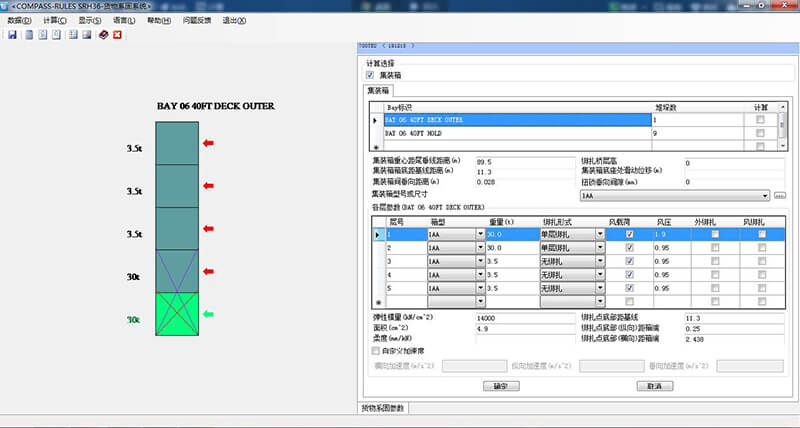This screenshot has width=800, height=428.
Task: Open the 帮助(H) menu
Action: click(x=159, y=20)
